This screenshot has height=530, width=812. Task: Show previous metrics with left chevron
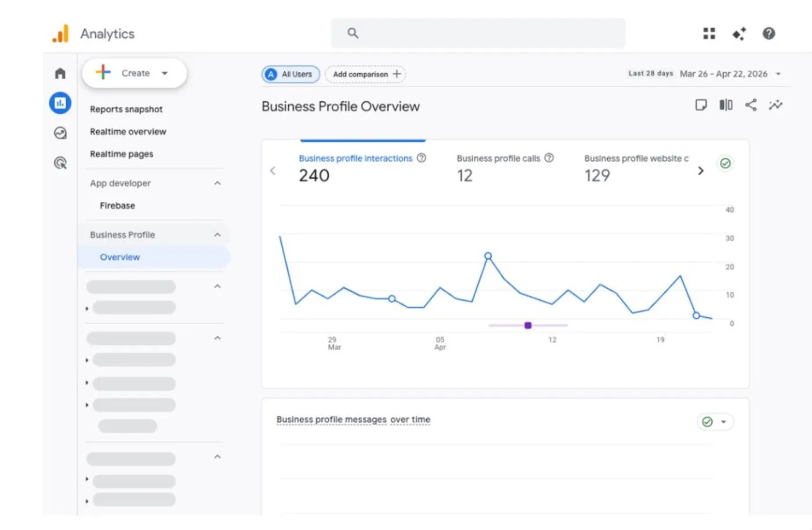(273, 170)
